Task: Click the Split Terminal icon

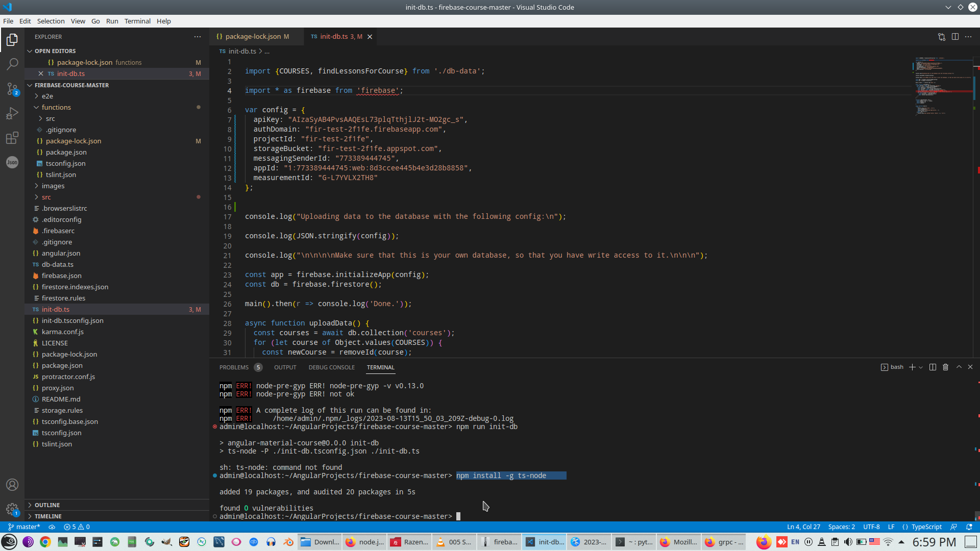Action: pos(933,367)
